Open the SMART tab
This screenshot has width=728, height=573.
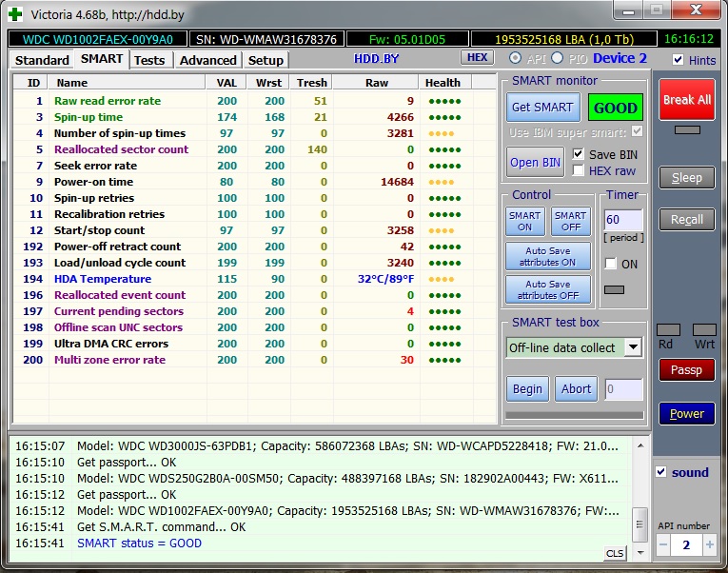(102, 59)
